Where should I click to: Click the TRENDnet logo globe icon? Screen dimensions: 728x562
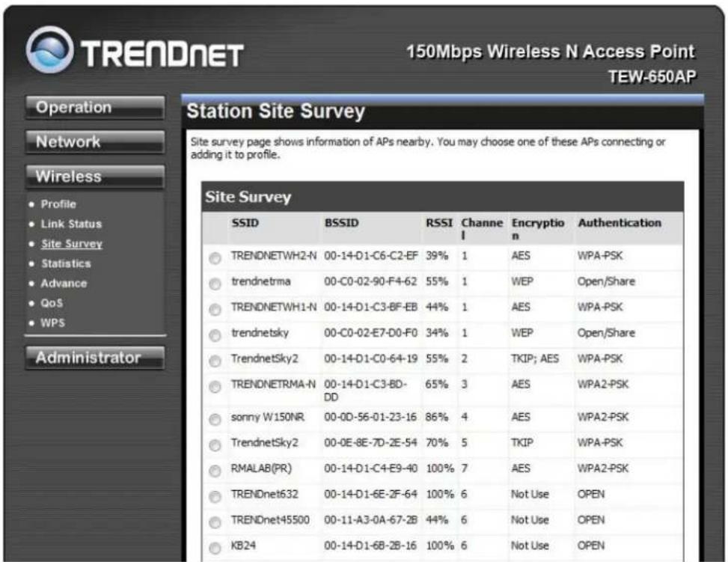49,49
